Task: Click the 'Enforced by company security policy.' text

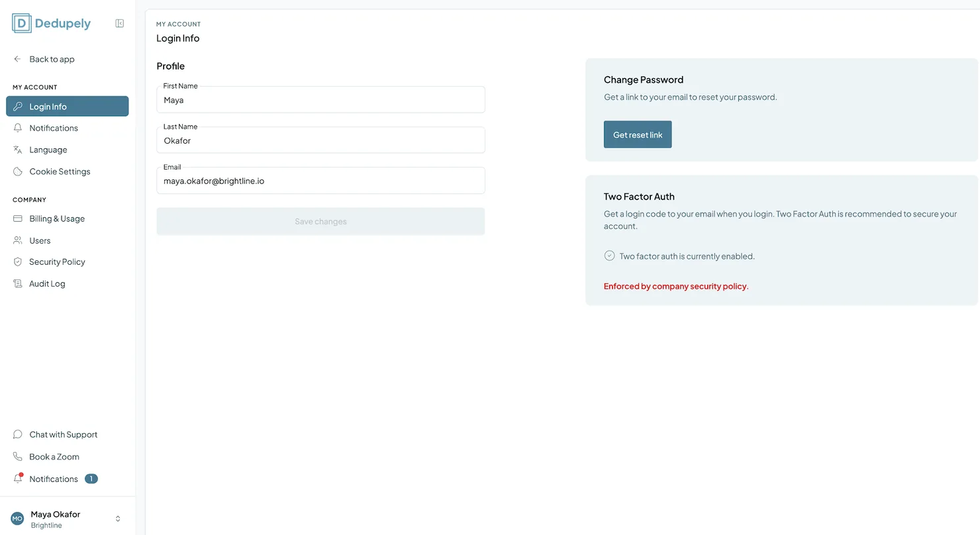Action: [x=676, y=287]
